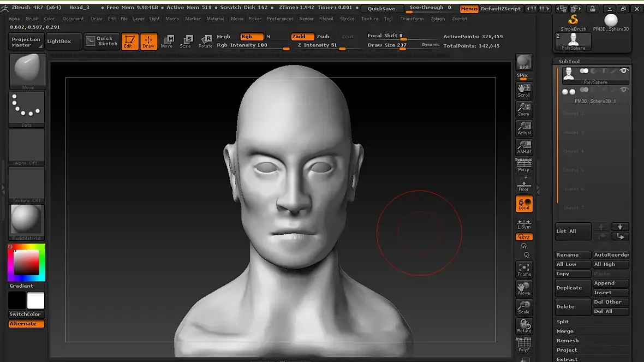Click the Duplicate subtool button
Screen dimensions: 644x362
point(573,288)
